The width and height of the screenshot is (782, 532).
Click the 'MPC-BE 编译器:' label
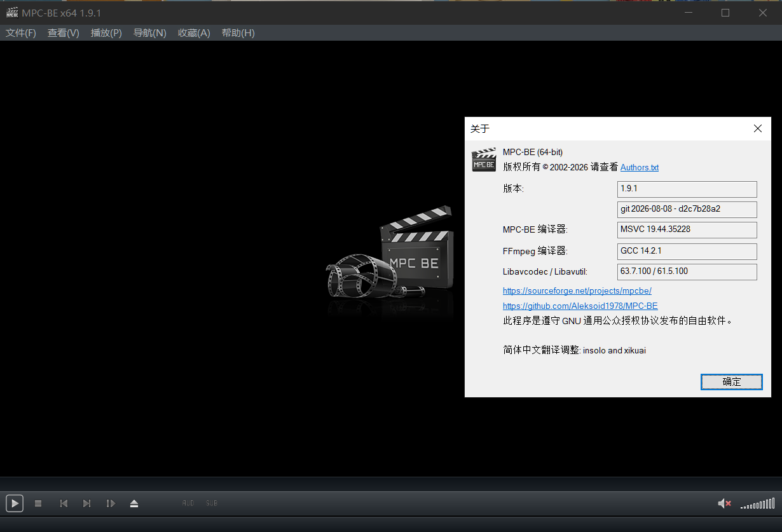point(535,229)
